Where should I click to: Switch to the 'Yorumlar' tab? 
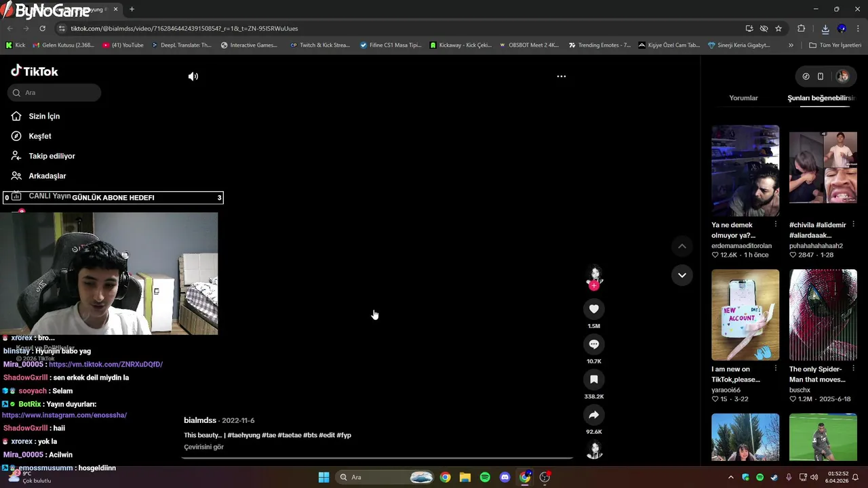tap(743, 98)
